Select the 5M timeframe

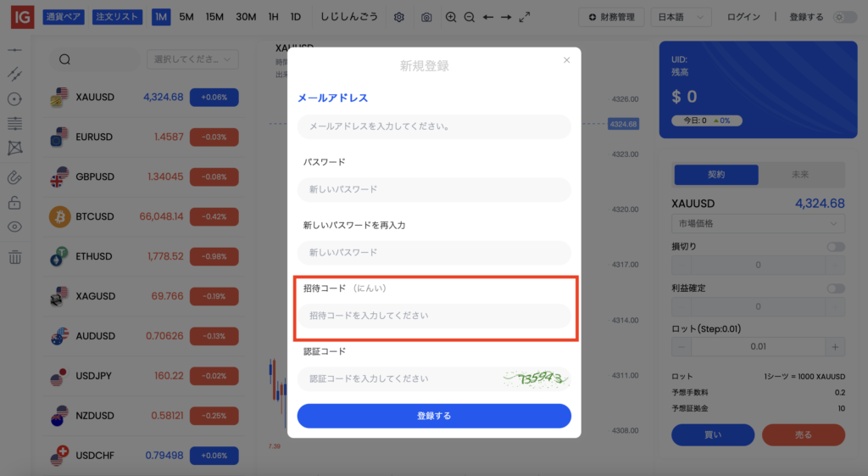coord(186,17)
